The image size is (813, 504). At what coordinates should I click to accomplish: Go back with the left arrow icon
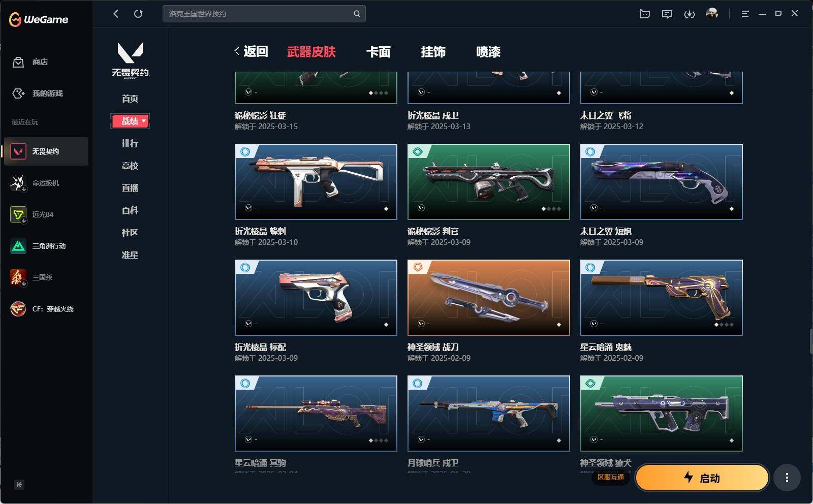tap(116, 14)
